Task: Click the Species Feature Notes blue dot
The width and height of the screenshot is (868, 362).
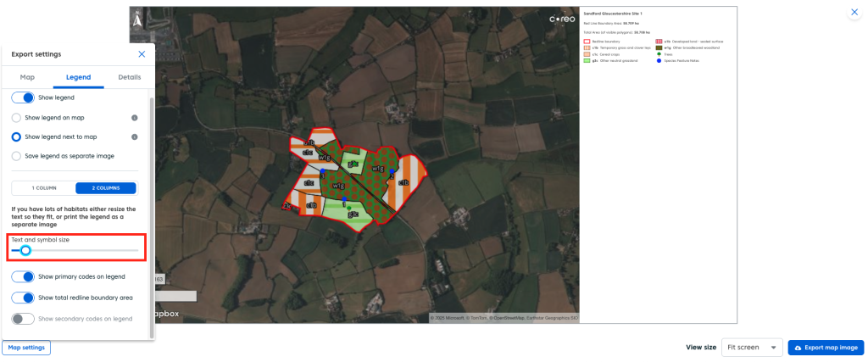Action: 659,61
